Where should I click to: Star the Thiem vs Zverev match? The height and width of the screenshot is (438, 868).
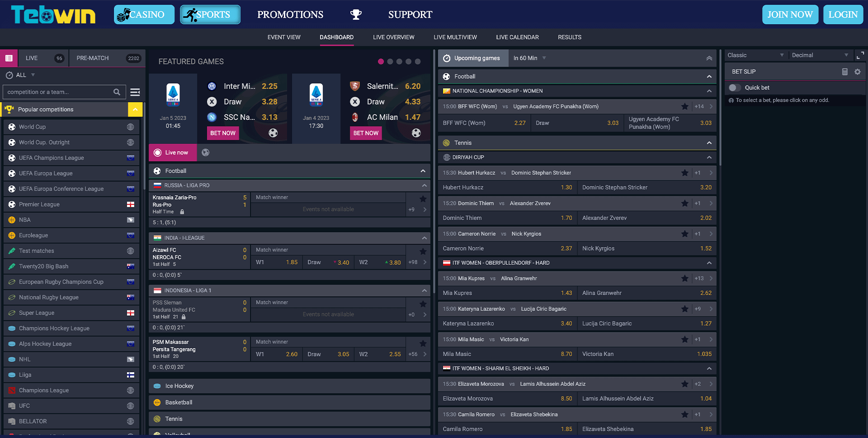(x=684, y=203)
